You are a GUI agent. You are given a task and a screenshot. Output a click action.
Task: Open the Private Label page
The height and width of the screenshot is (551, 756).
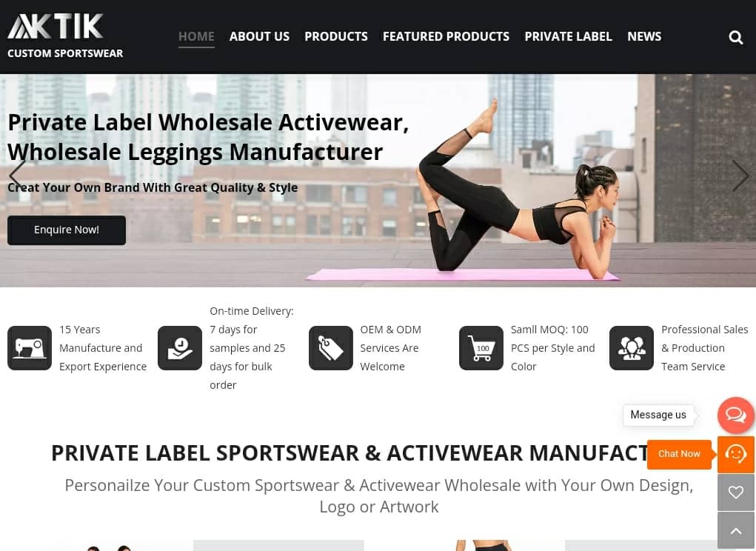click(x=569, y=36)
